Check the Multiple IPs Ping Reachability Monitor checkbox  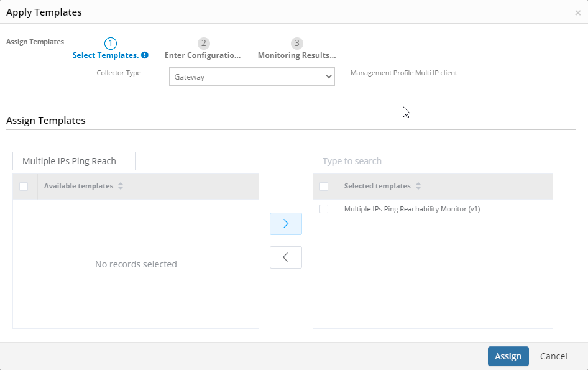[x=324, y=208]
